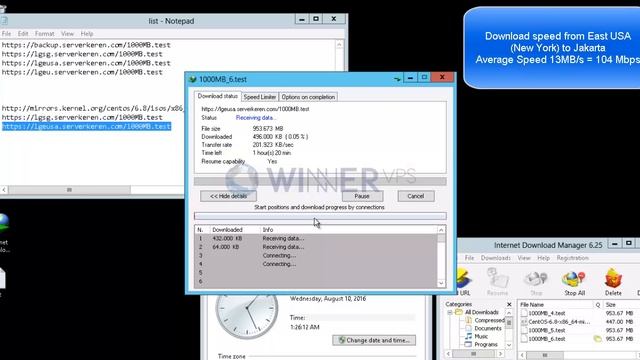Click the IDM category tree scroll down arrow
The height and width of the screenshot is (360, 640).
pos(509,345)
